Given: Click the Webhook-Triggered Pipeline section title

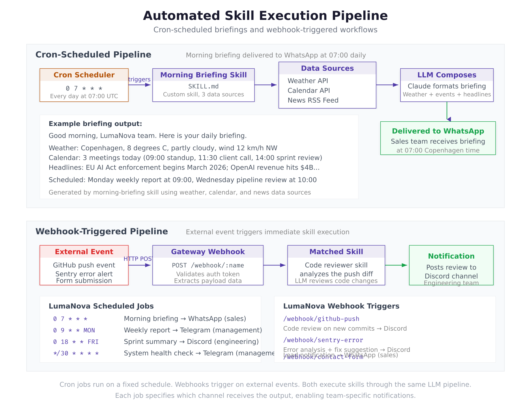Looking at the screenshot, I should [102, 231].
